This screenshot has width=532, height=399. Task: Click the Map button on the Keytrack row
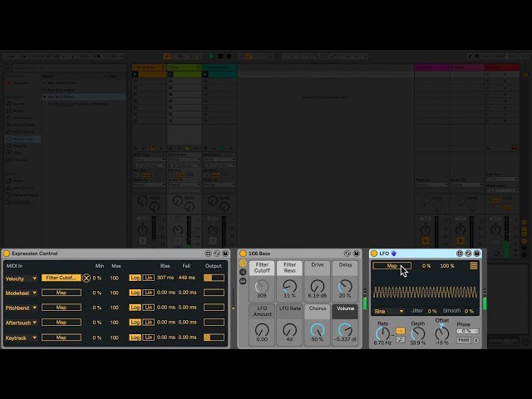tap(62, 337)
